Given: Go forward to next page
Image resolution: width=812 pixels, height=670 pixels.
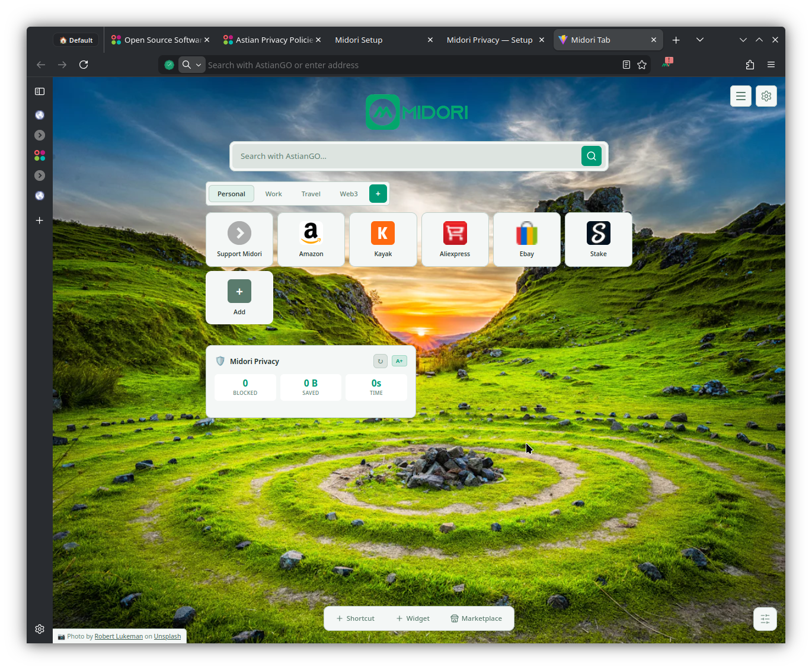Looking at the screenshot, I should tap(62, 65).
